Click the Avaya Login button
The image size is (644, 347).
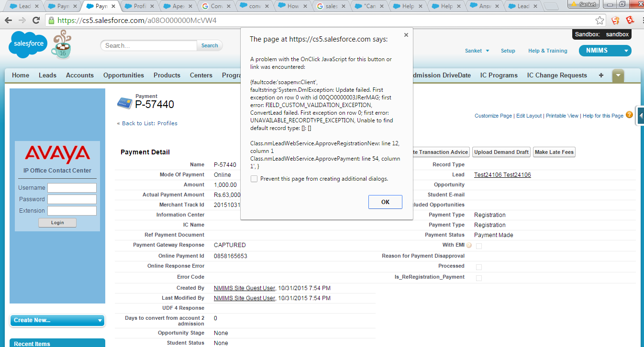coord(57,223)
